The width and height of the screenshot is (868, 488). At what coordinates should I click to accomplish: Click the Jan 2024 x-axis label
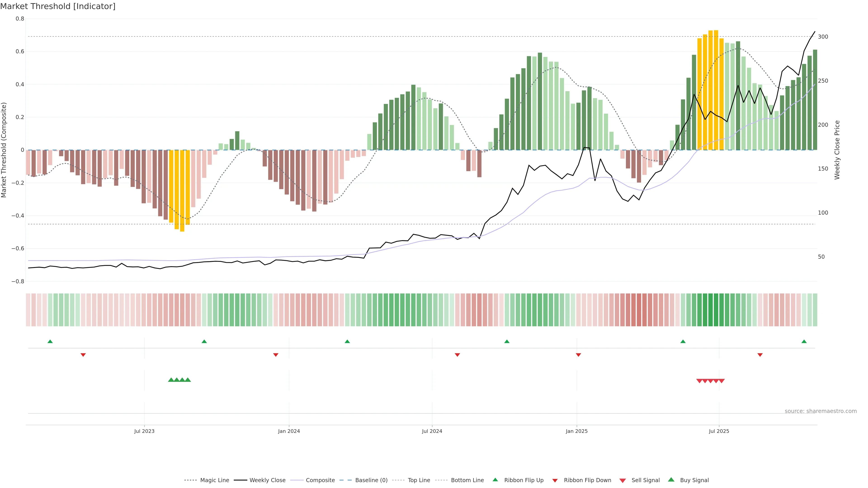coord(289,431)
